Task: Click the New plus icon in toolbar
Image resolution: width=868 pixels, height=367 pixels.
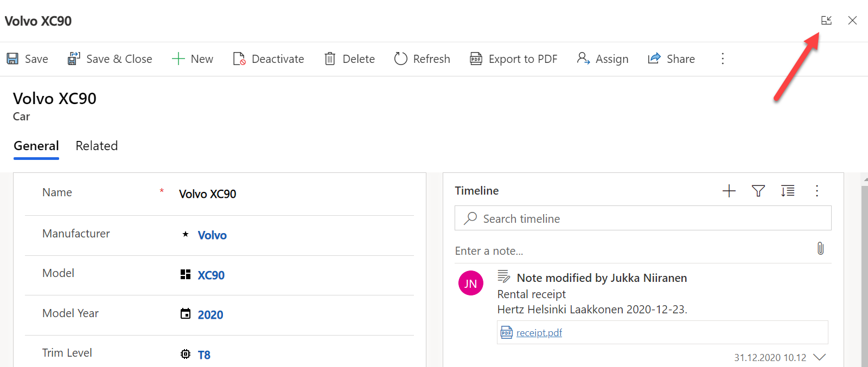Action: pyautogui.click(x=178, y=59)
